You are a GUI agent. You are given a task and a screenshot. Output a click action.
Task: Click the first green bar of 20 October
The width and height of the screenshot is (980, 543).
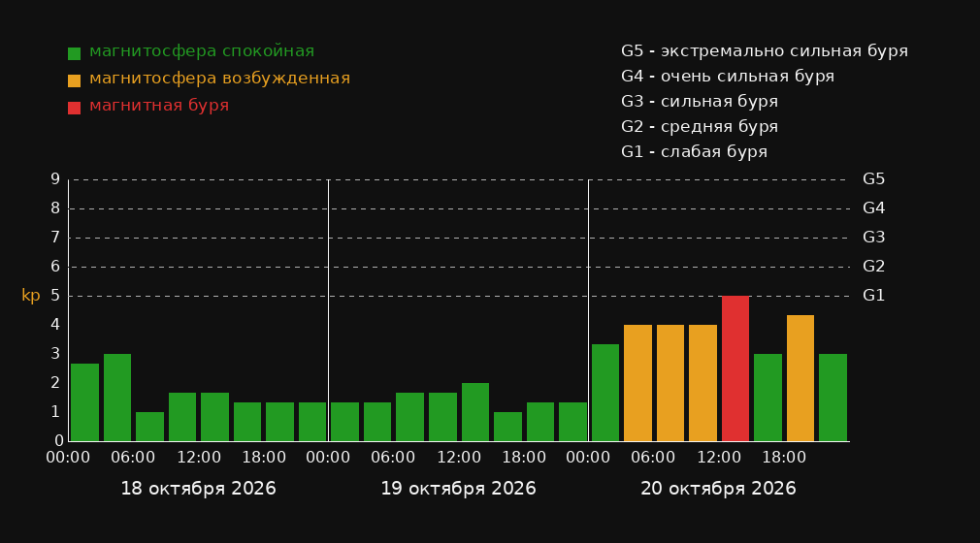coord(605,393)
